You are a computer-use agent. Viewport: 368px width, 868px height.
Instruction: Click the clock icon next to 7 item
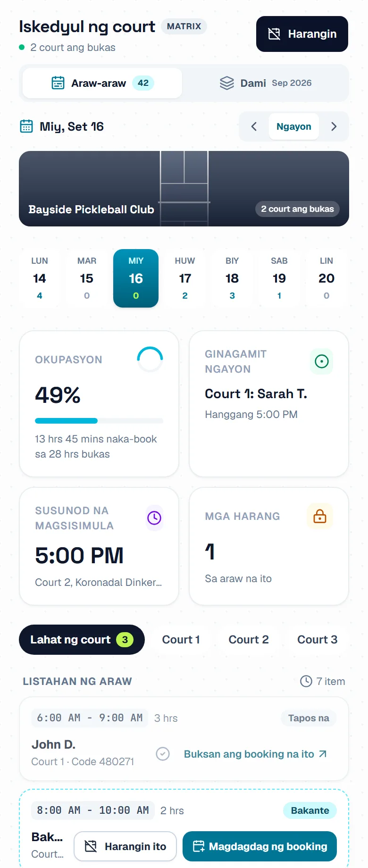coord(306,681)
